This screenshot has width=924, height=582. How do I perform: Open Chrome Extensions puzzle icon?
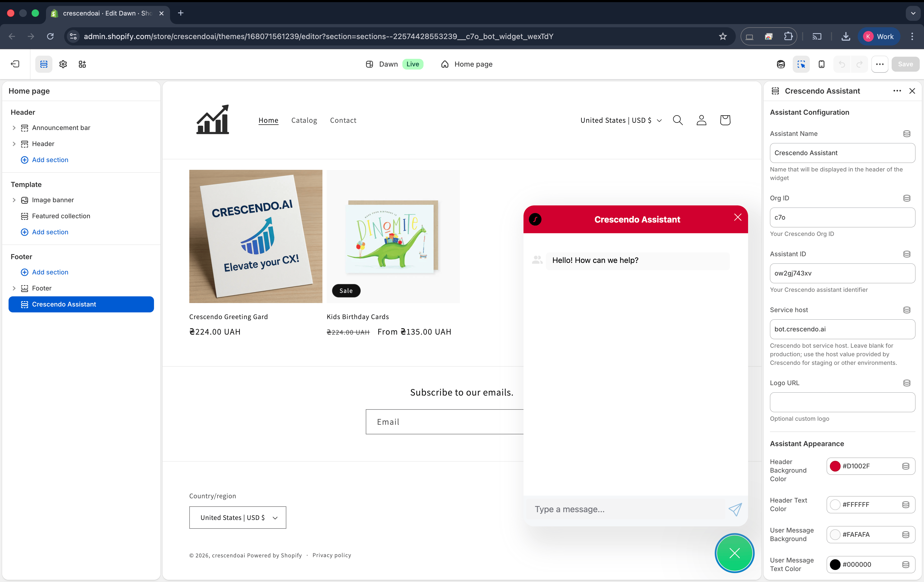point(788,36)
